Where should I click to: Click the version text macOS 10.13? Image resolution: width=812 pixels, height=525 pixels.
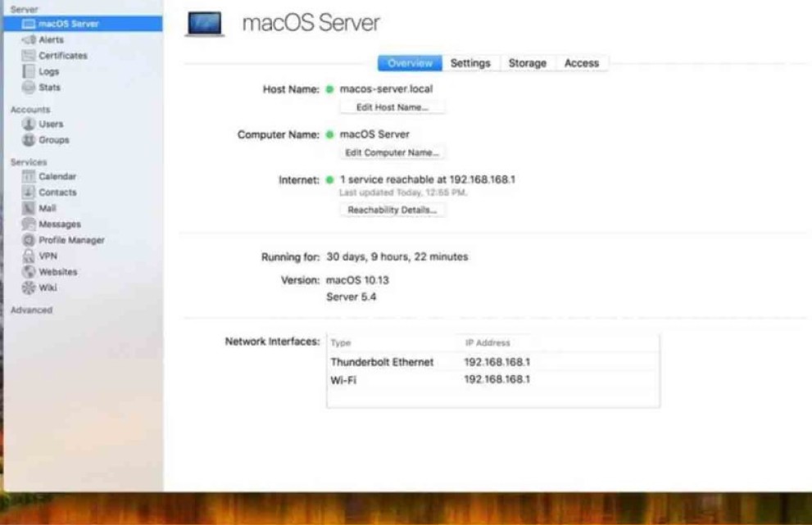[x=357, y=280]
